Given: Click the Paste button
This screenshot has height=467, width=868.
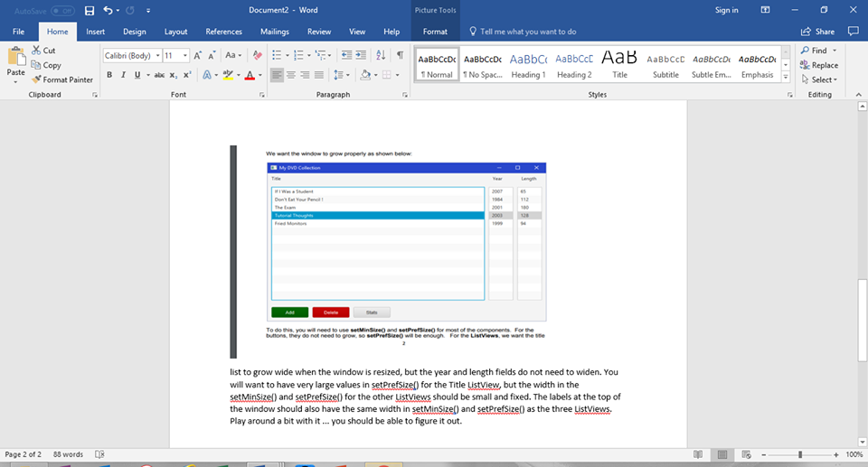Looking at the screenshot, I should pos(15,65).
